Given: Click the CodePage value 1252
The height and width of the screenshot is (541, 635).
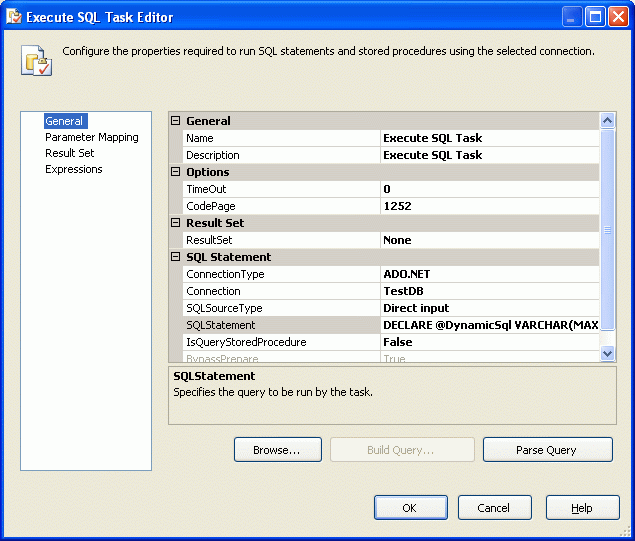Looking at the screenshot, I should (x=490, y=206).
